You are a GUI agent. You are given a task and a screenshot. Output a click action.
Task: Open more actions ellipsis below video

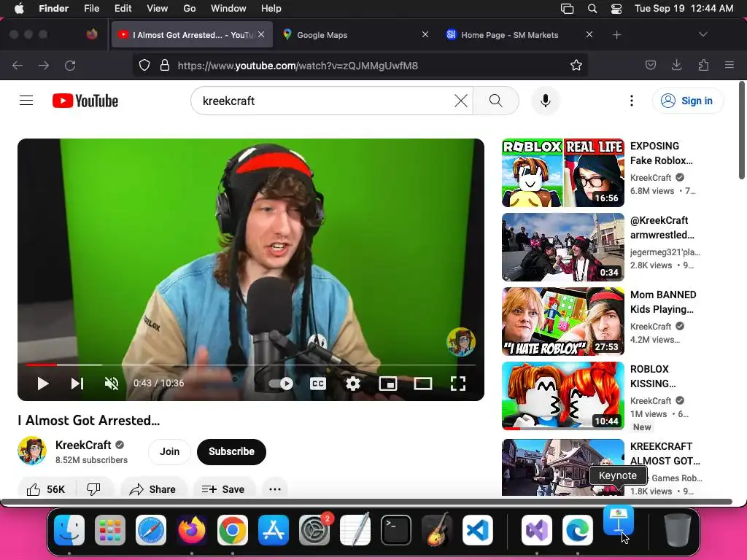point(275,489)
